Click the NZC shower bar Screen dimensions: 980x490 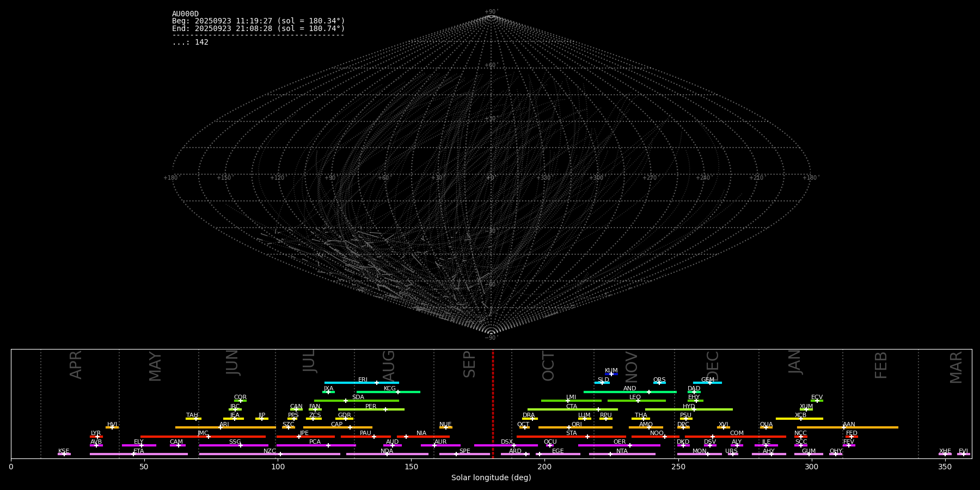click(269, 454)
